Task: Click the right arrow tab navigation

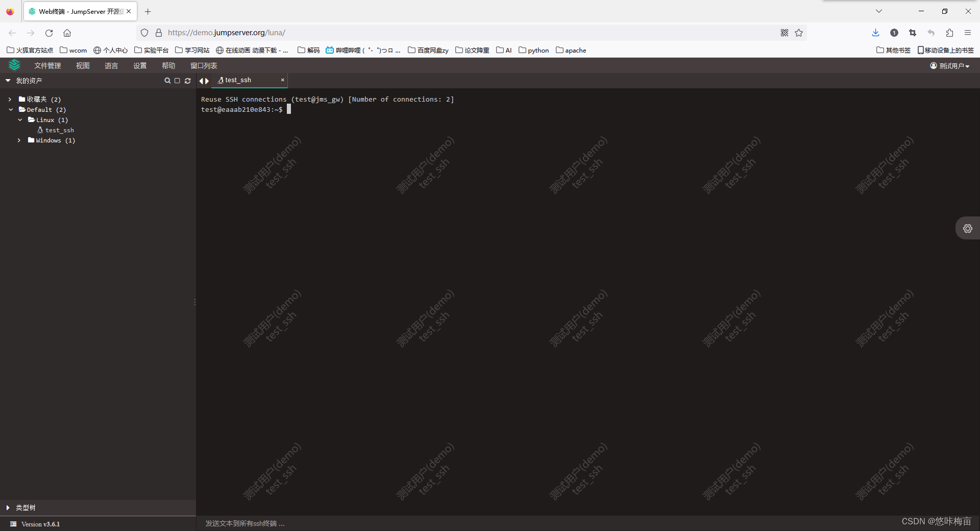Action: coord(207,81)
